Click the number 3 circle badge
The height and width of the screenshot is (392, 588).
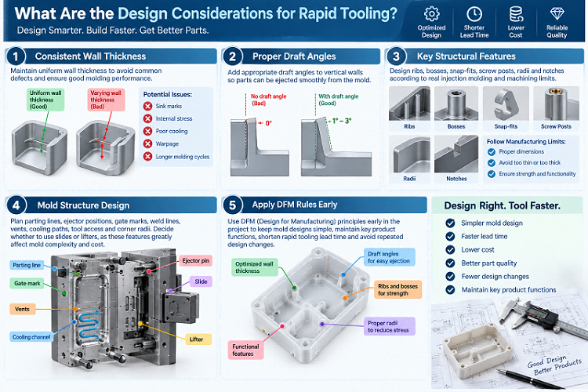tap(396, 56)
